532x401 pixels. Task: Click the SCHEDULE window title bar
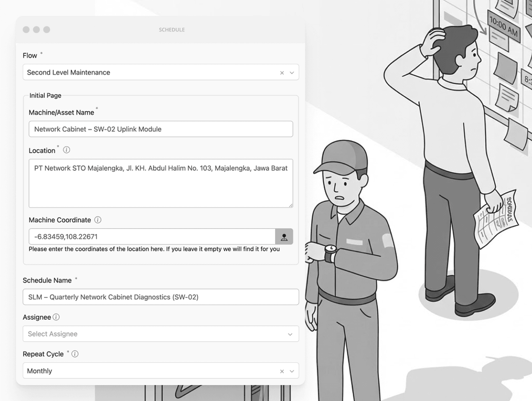coord(172,30)
